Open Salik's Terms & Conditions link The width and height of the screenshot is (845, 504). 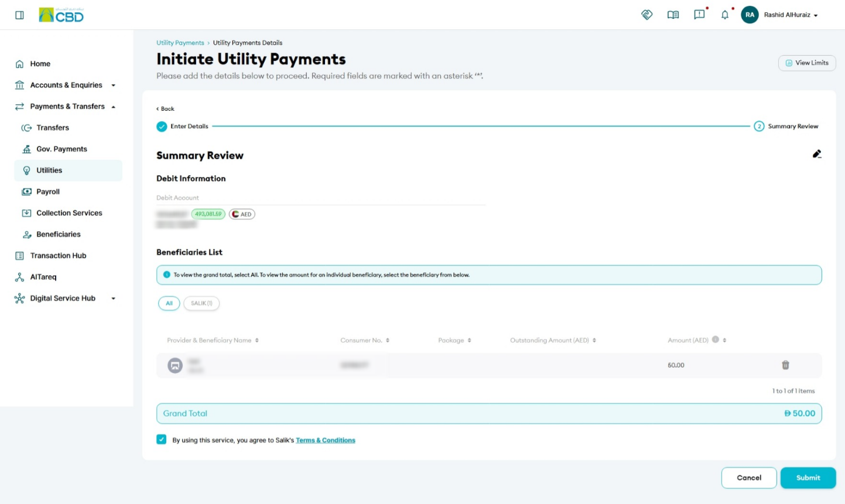click(326, 440)
